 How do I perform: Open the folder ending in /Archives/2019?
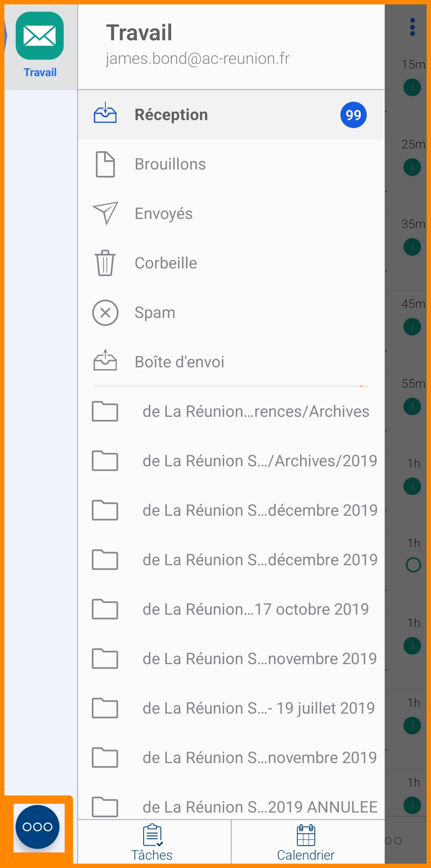tap(260, 461)
